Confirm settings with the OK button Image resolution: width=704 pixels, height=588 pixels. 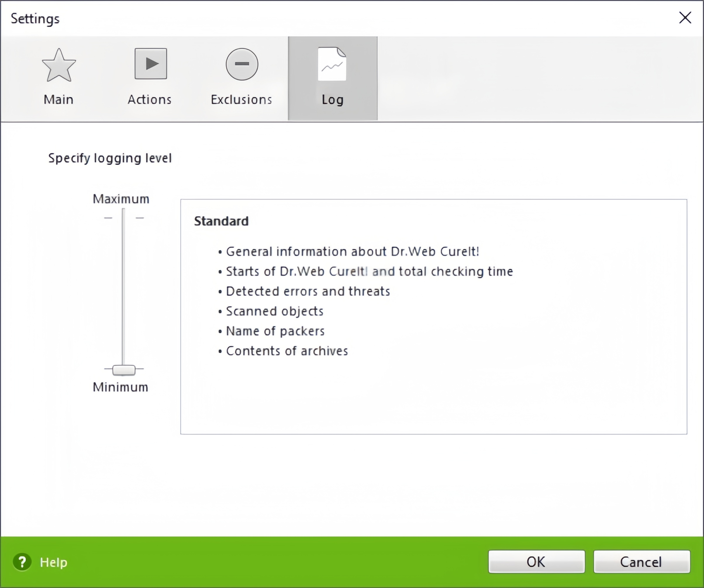(x=536, y=562)
